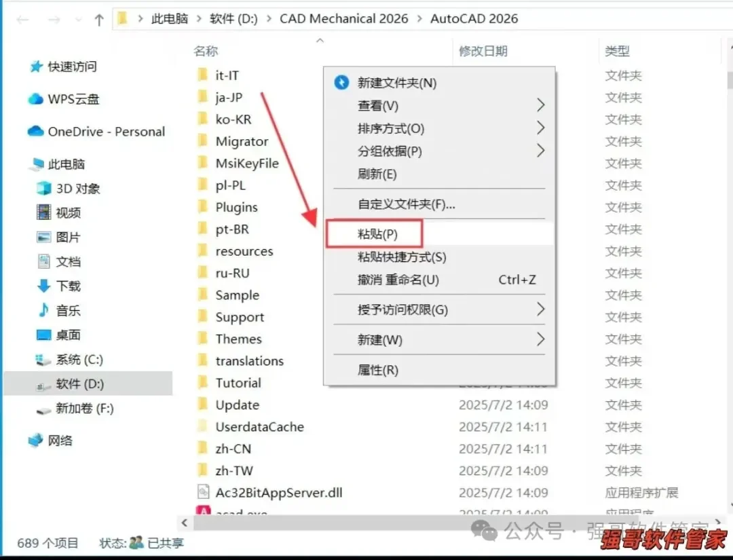Click the Up one level arrow
The width and height of the screenshot is (733, 560).
[98, 20]
